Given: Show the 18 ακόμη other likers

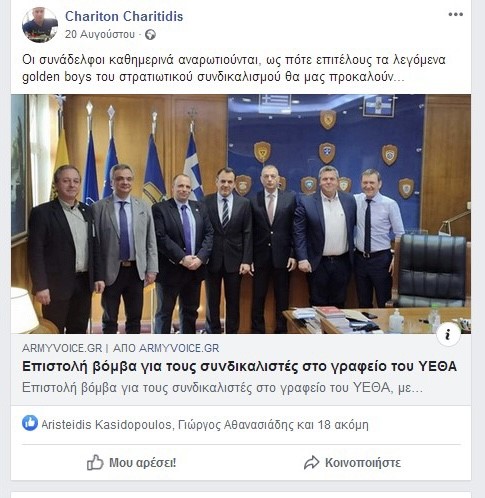Looking at the screenshot, I should (x=343, y=425).
